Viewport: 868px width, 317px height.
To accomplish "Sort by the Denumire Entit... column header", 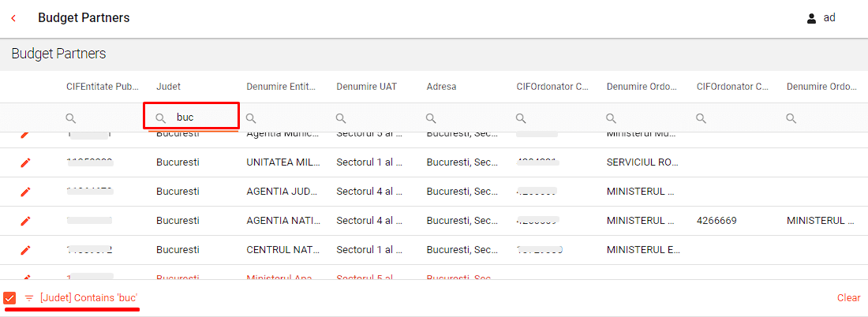I will pyautogui.click(x=281, y=87).
